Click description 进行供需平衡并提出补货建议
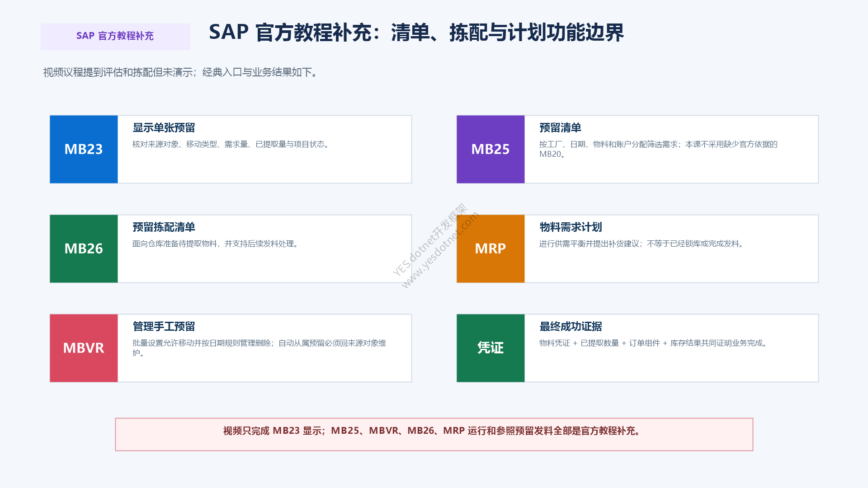The width and height of the screenshot is (868, 488). pos(642,244)
